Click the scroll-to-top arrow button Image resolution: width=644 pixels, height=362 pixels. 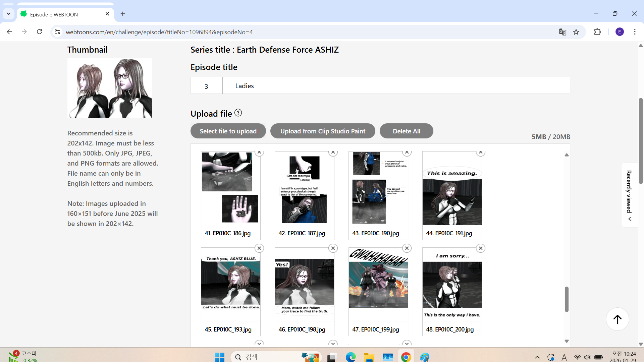(617, 319)
